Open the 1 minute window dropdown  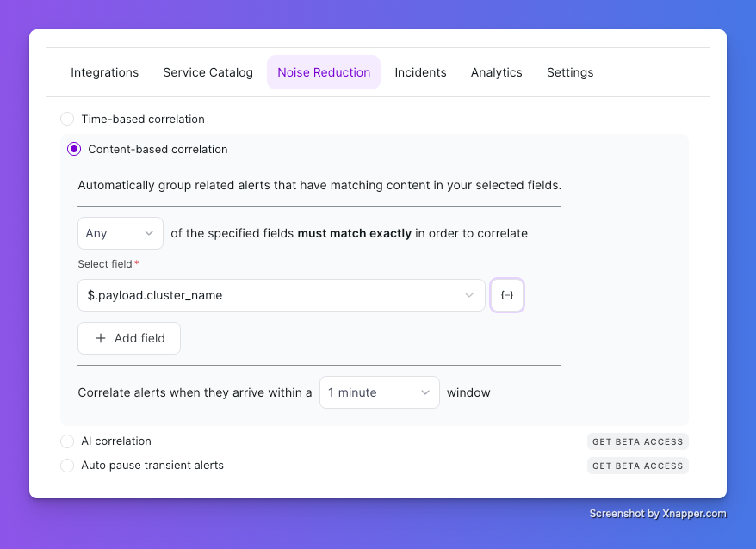[380, 392]
